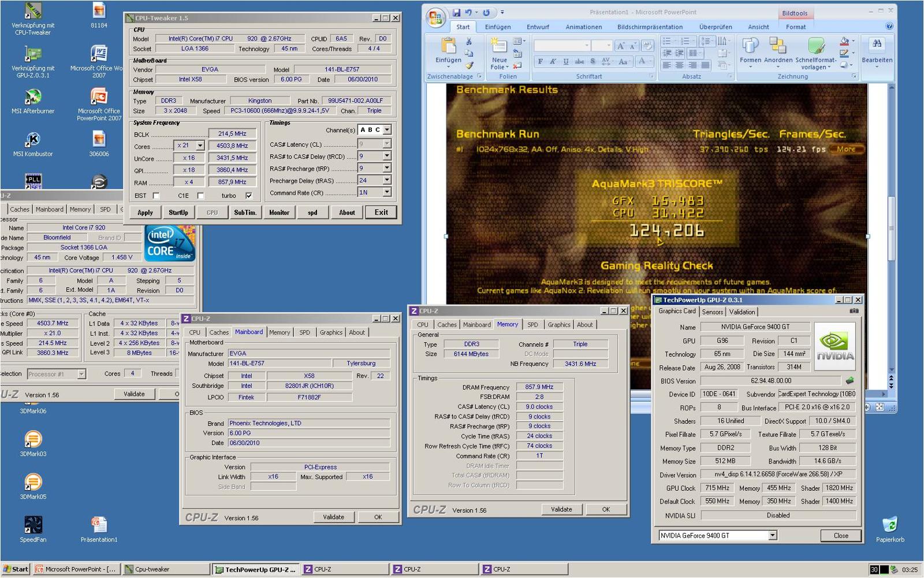
Task: Select the SpeedFan desktop icon
Action: [x=33, y=529]
